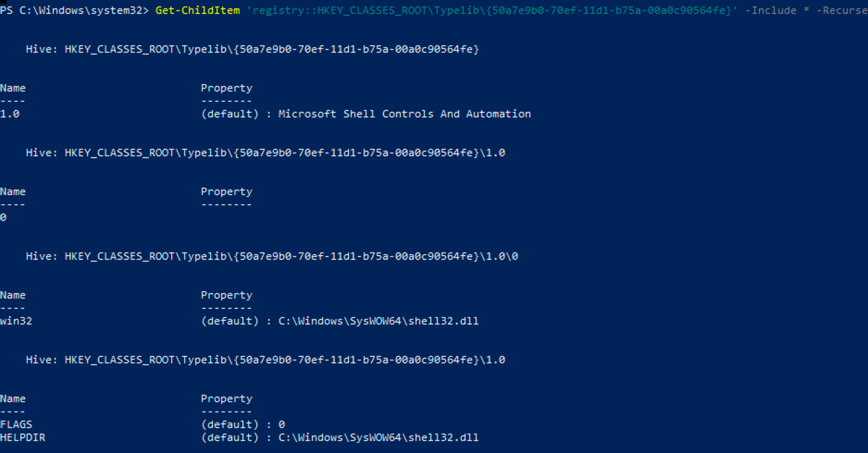This screenshot has height=453, width=868.
Task: Click the registry path string argument
Action: tap(492, 10)
